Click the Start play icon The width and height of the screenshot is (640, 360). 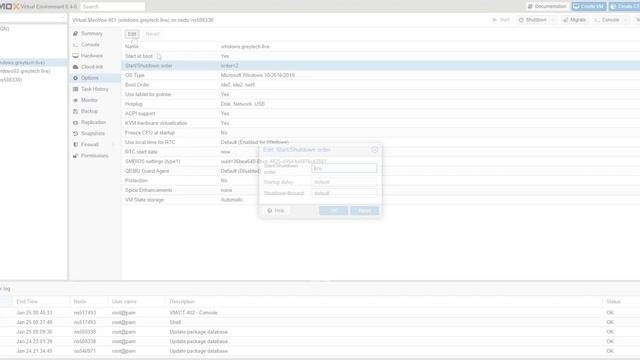(x=495, y=20)
